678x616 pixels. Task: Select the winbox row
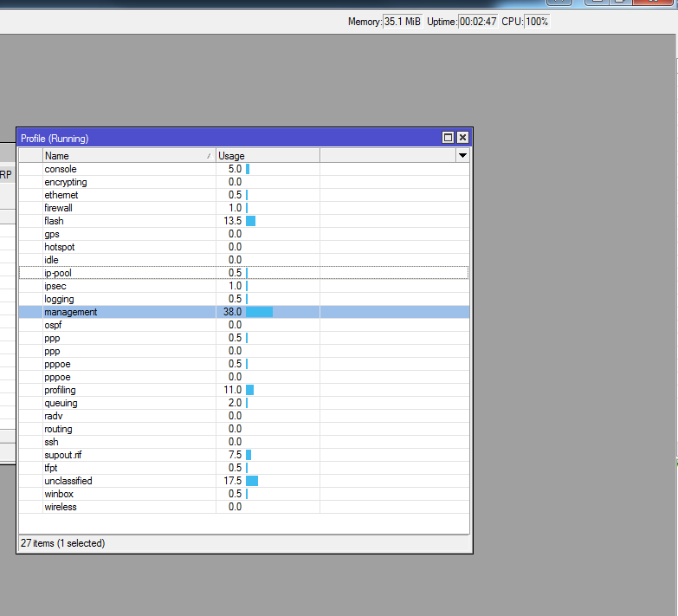coord(244,494)
